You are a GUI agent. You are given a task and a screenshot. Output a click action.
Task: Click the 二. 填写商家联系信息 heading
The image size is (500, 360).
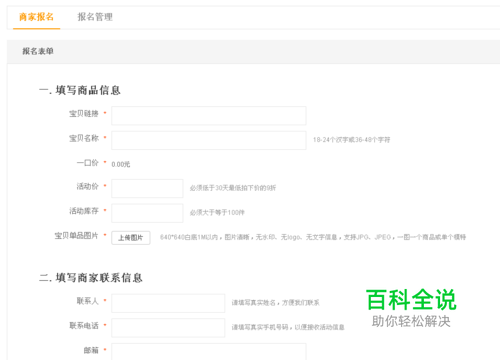coord(91,278)
